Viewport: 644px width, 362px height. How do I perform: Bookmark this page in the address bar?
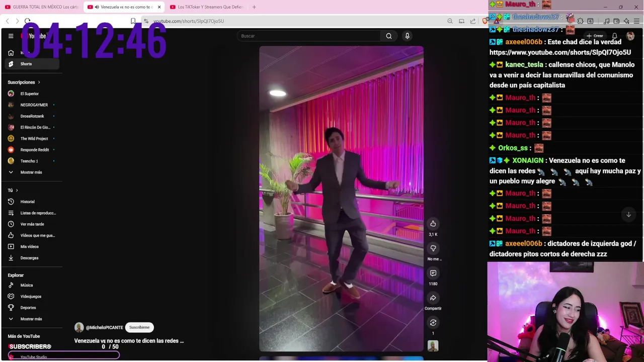133,21
